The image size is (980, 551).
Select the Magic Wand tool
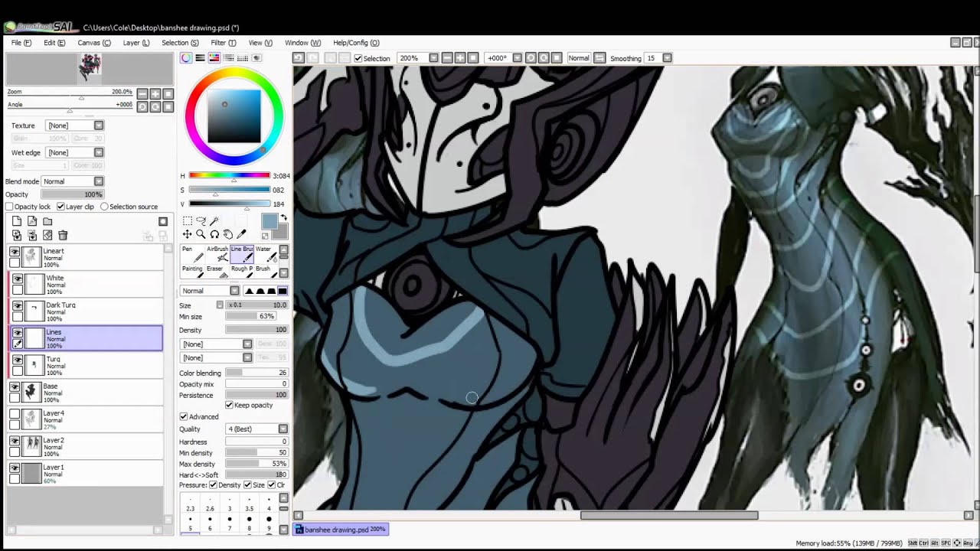215,220
